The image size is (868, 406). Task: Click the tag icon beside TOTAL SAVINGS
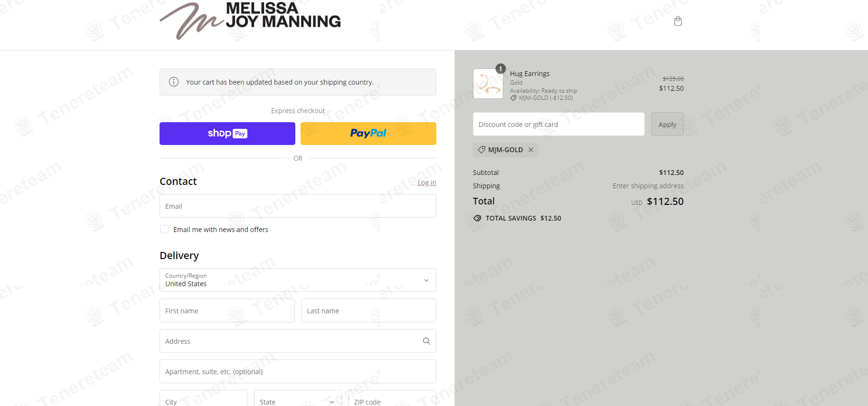pos(477,218)
